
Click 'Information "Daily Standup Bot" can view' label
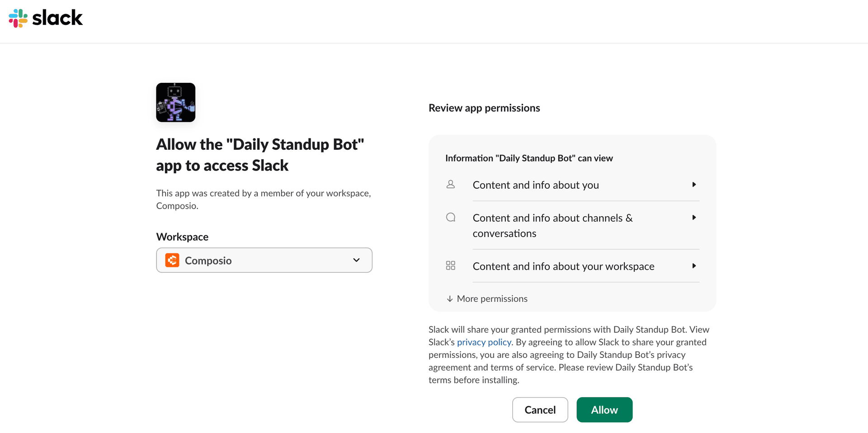click(x=529, y=158)
